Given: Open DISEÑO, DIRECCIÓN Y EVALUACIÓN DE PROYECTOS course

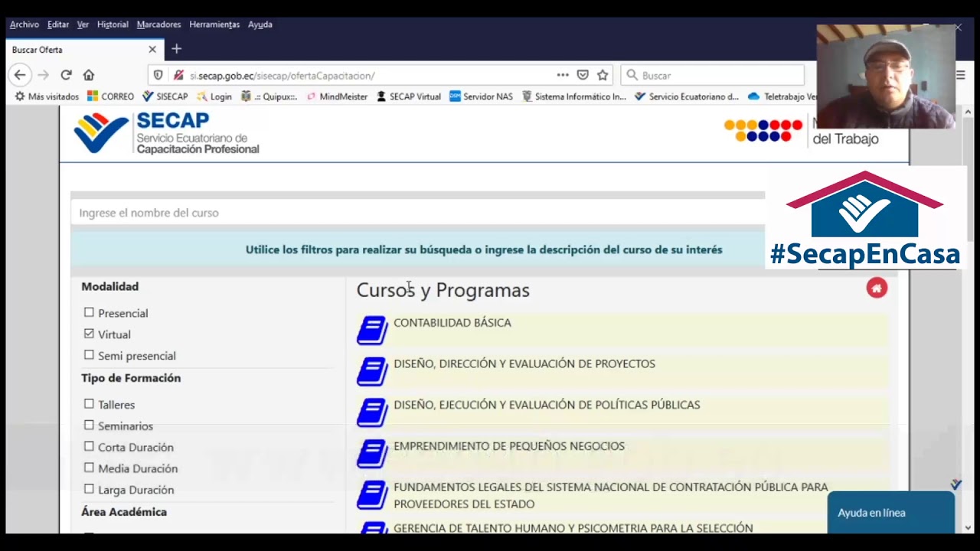Looking at the screenshot, I should (524, 364).
